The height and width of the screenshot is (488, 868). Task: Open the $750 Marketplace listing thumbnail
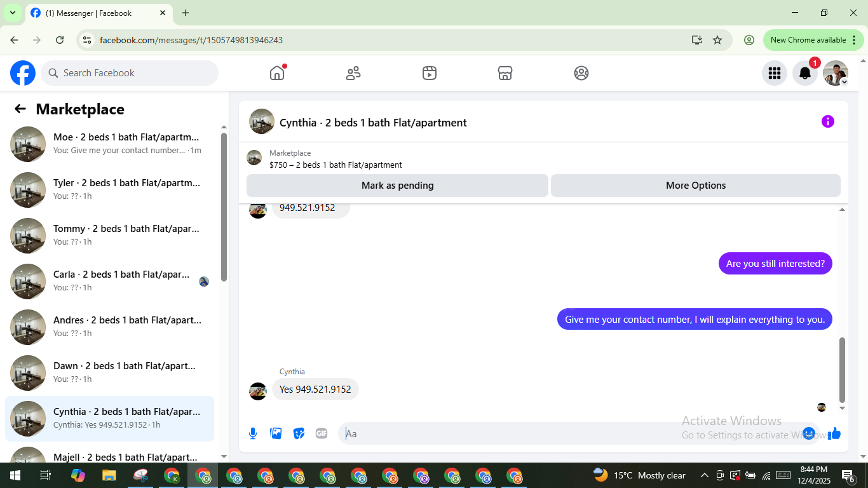(254, 158)
